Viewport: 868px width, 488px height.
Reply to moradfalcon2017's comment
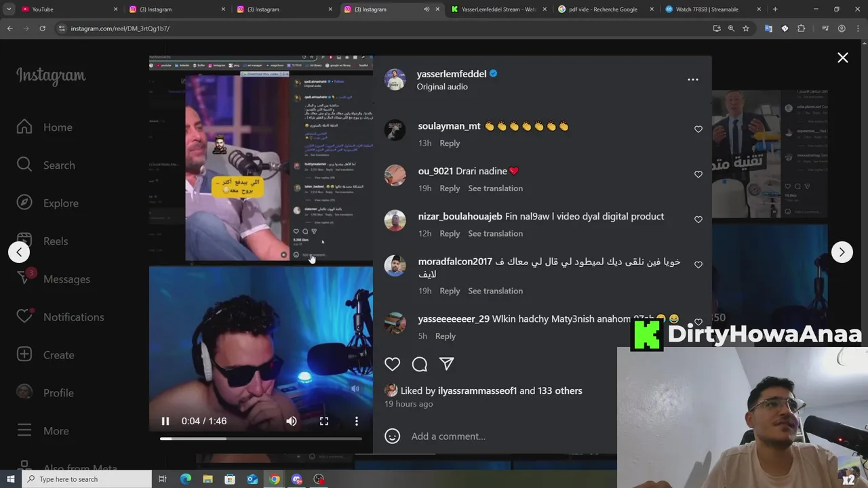pos(450,291)
